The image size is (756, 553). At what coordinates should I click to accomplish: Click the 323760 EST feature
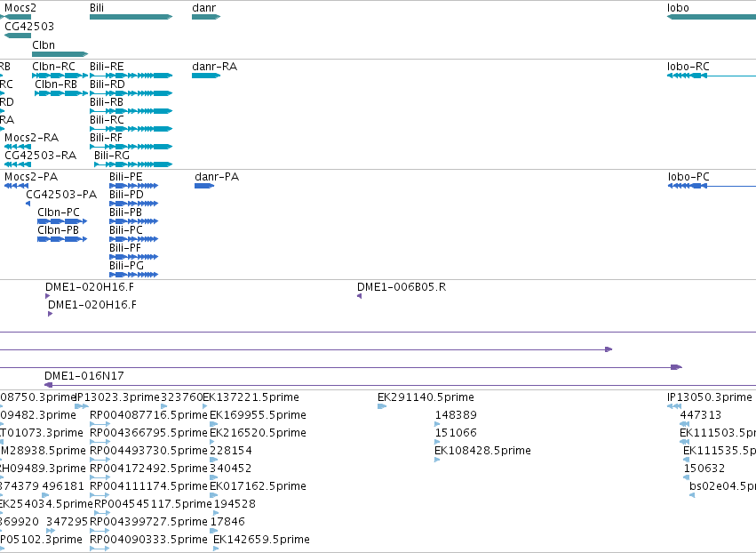tap(163, 406)
